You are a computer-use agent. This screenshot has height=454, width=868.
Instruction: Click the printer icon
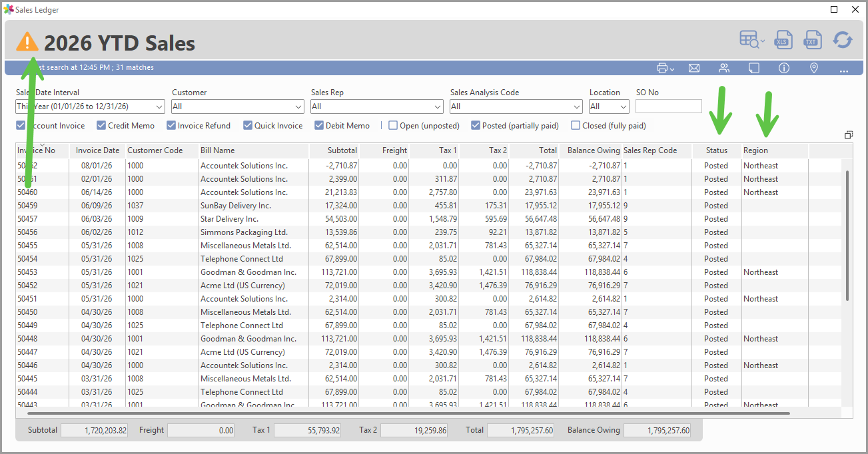coord(662,68)
